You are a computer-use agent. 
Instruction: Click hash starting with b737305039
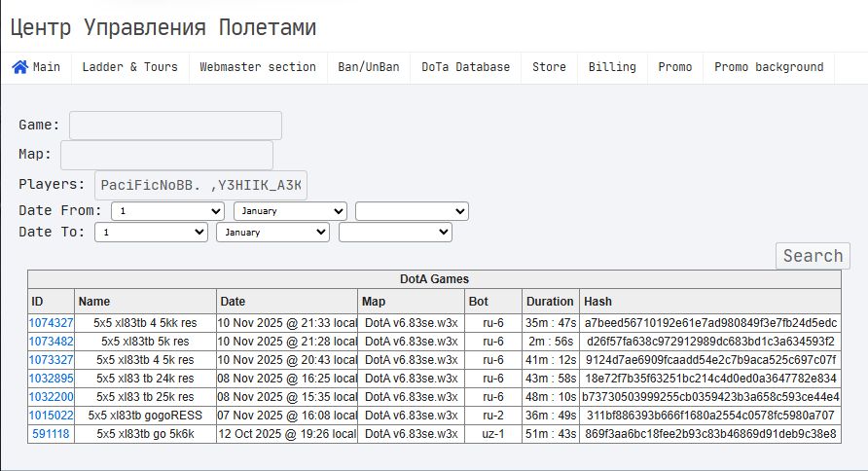pos(710,397)
